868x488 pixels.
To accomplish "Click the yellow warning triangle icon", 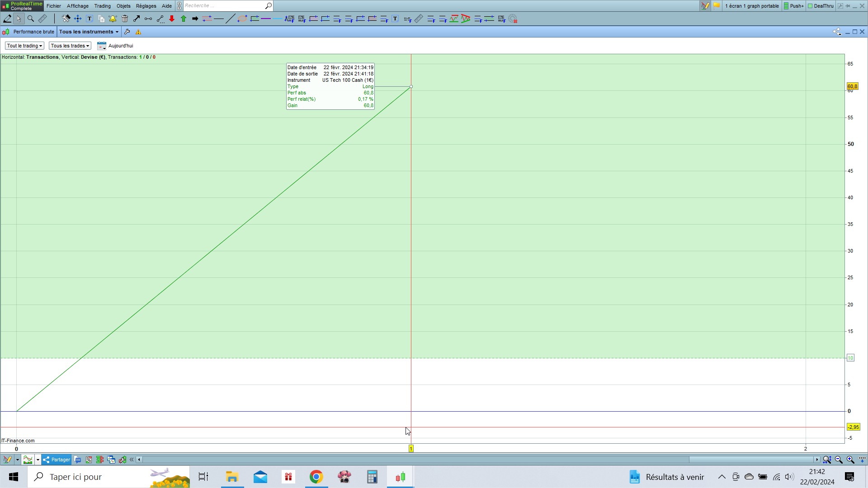I will pyautogui.click(x=138, y=32).
